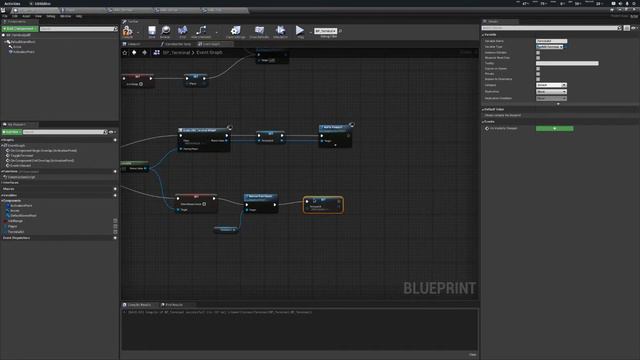640x360 pixels.
Task: Open the Replication Condition dropdown
Action: pos(551,98)
